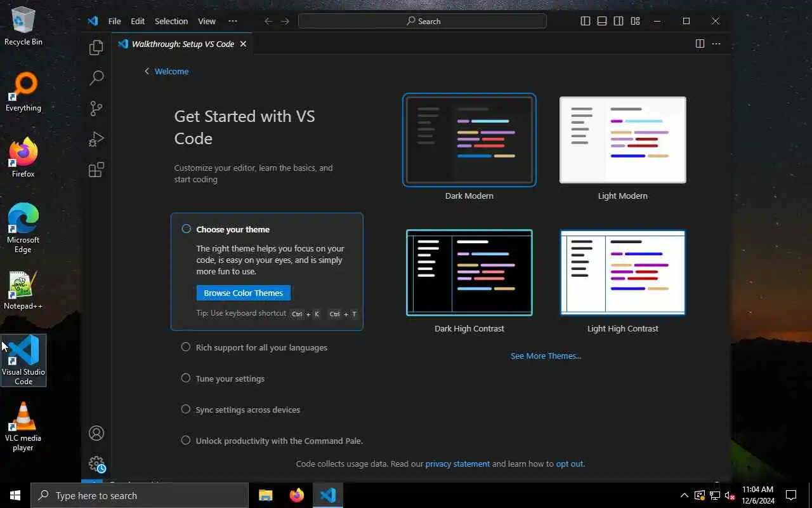Image resolution: width=812 pixels, height=508 pixels.
Task: Split the editor to the right
Action: (700, 44)
